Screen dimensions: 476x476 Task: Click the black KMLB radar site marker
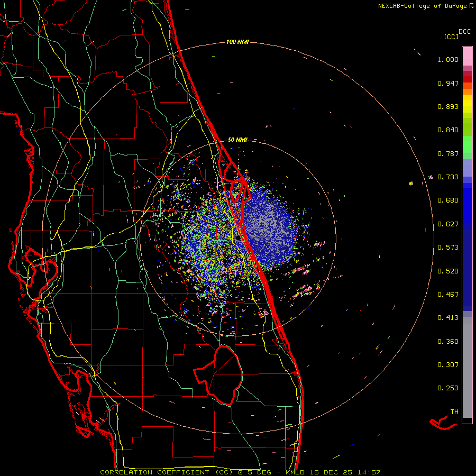239,238
